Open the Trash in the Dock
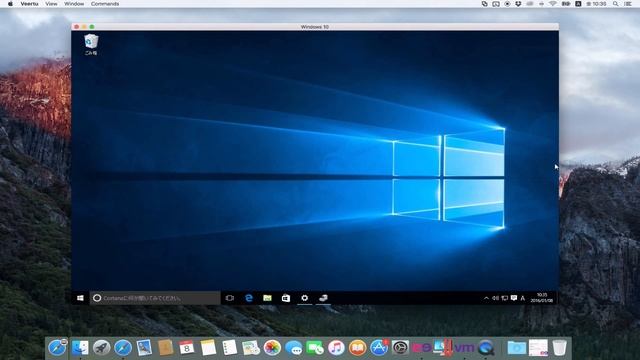Image resolution: width=640 pixels, height=360 pixels. tap(560, 348)
